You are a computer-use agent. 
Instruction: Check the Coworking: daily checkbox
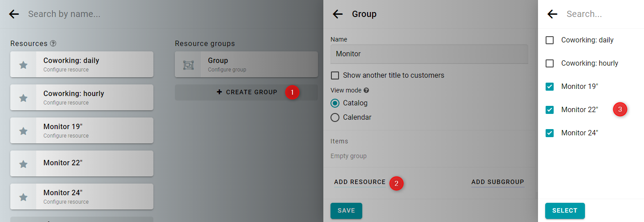(x=550, y=40)
